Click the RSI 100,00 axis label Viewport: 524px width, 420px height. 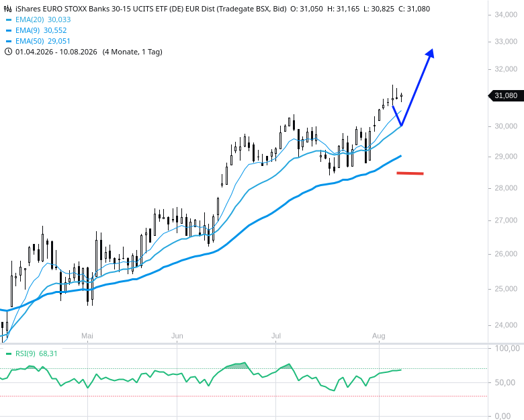pos(507,349)
